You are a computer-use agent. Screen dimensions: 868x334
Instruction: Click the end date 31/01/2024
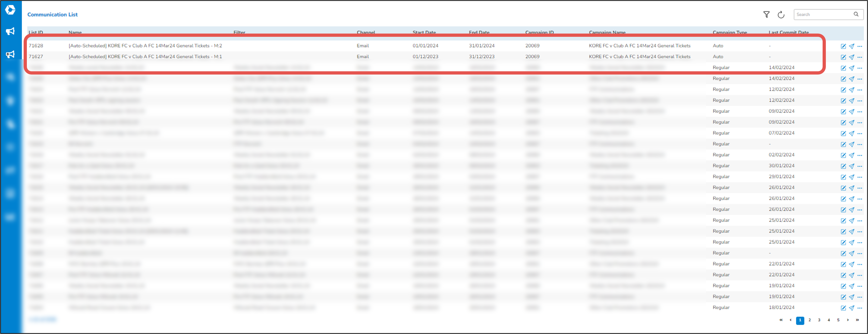[x=481, y=46]
